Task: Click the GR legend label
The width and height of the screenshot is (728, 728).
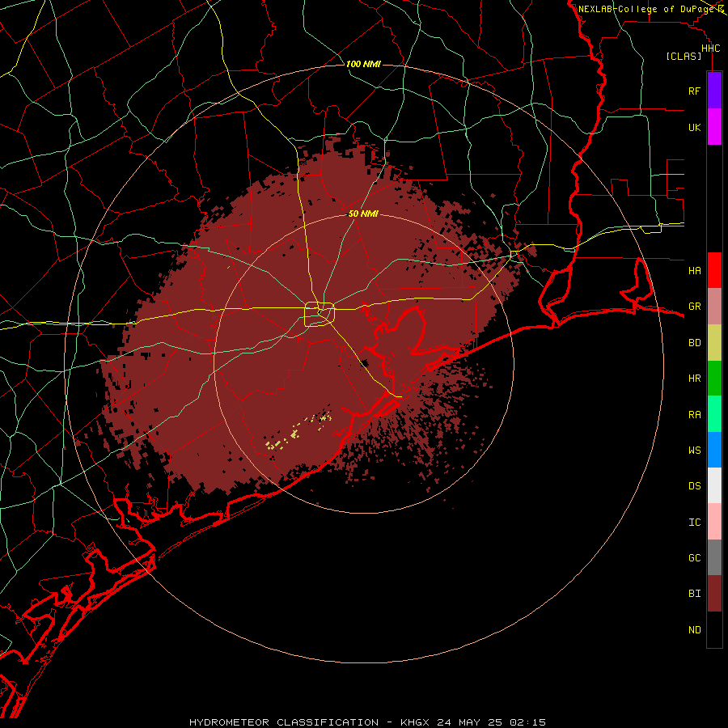Action: click(694, 307)
